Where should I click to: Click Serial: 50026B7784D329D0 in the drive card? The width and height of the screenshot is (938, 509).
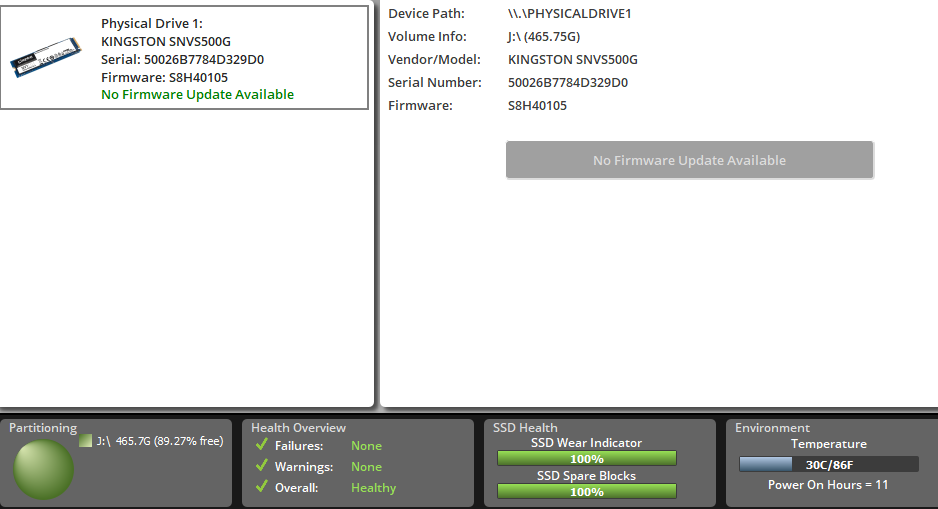182,59
